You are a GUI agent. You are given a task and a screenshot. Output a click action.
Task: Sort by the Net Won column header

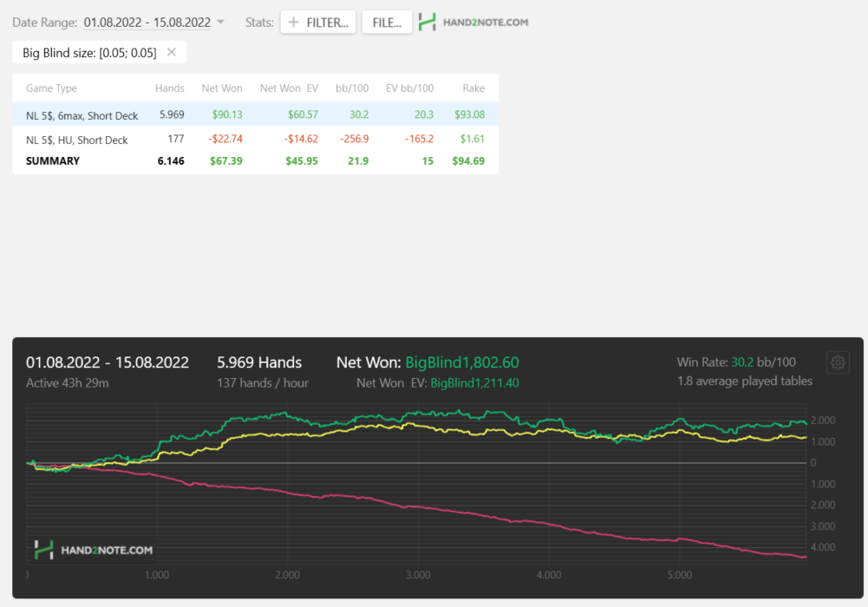222,88
